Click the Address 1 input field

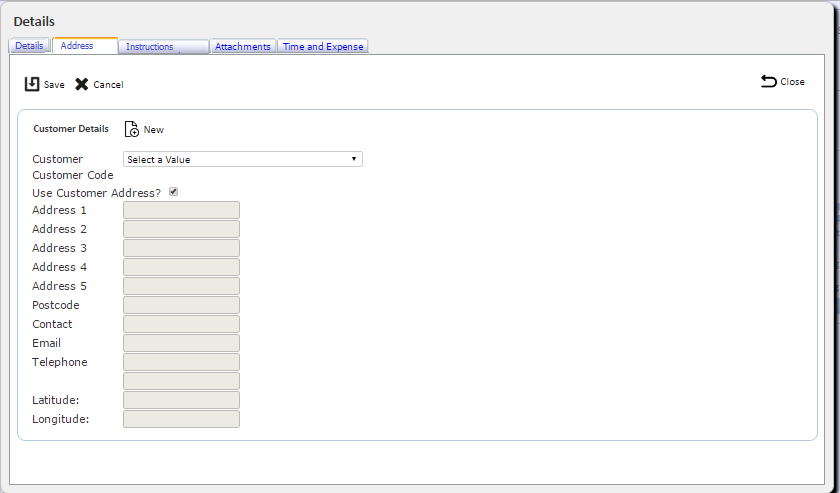182,210
